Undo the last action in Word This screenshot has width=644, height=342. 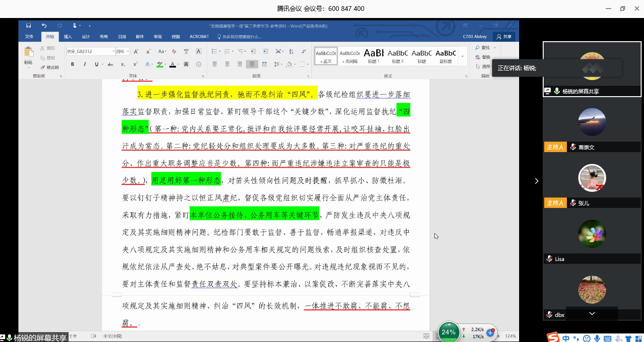(x=44, y=26)
